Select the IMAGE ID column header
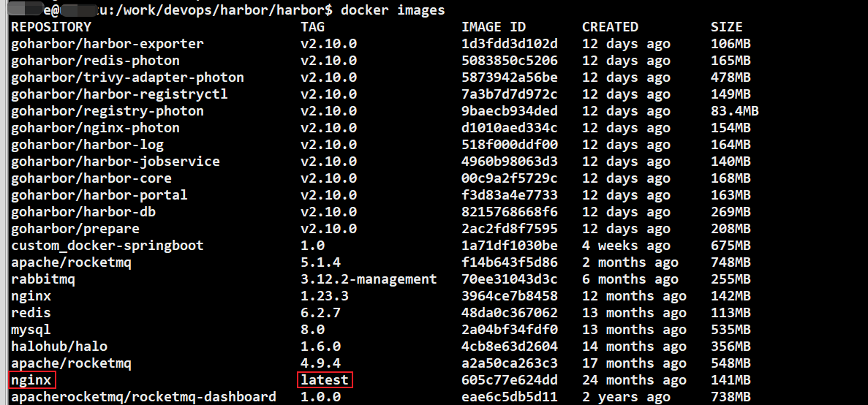This screenshot has width=868, height=405. coord(494,27)
